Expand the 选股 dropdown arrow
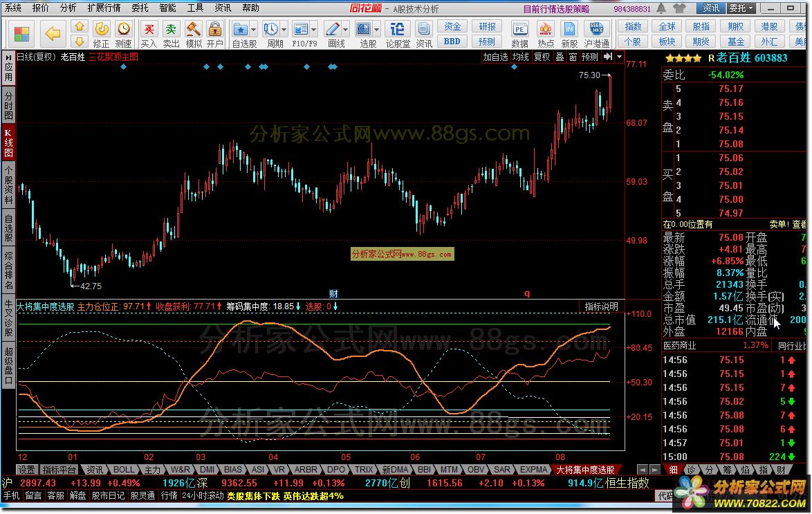 coord(376,29)
